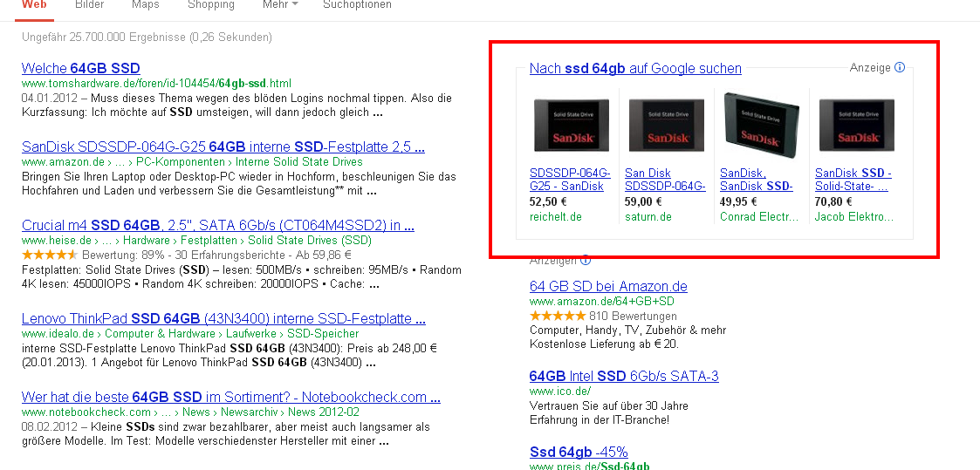
Task: Click the reichelt.de SanDisk SSD thumbnail
Action: pyautogui.click(x=572, y=126)
